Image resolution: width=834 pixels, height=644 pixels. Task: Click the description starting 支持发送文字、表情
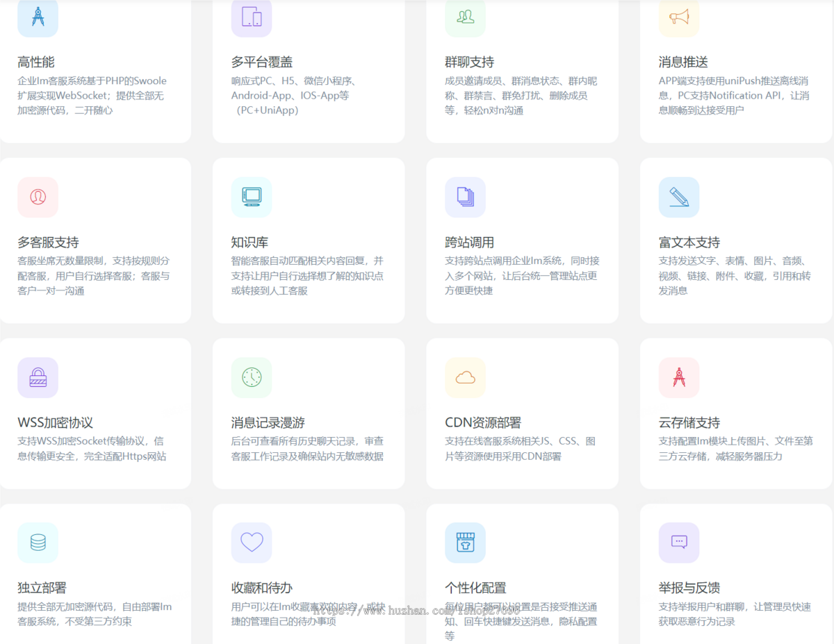tap(735, 276)
